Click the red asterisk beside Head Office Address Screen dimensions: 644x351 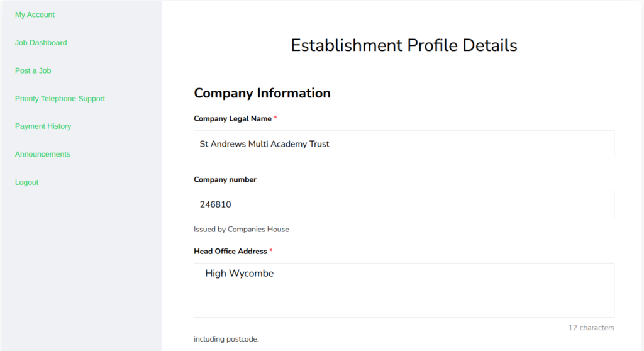(x=271, y=251)
